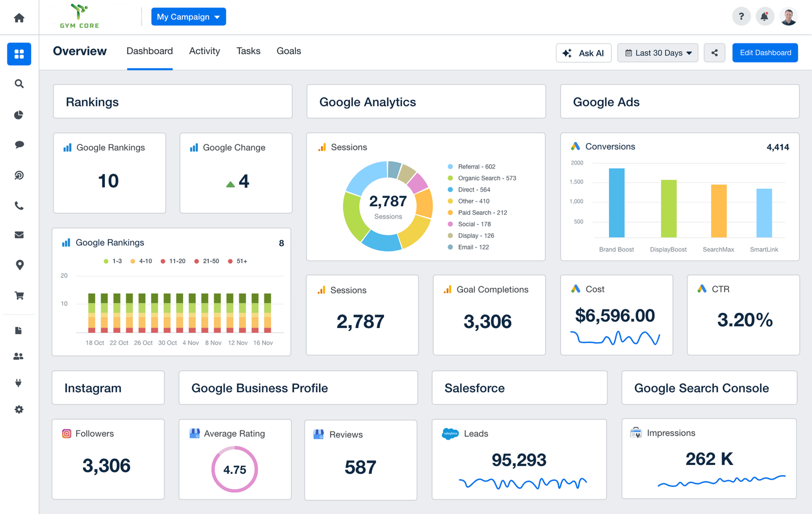Open the document file icon in sidebar
Screen dimensions: 812x514
[19, 330]
